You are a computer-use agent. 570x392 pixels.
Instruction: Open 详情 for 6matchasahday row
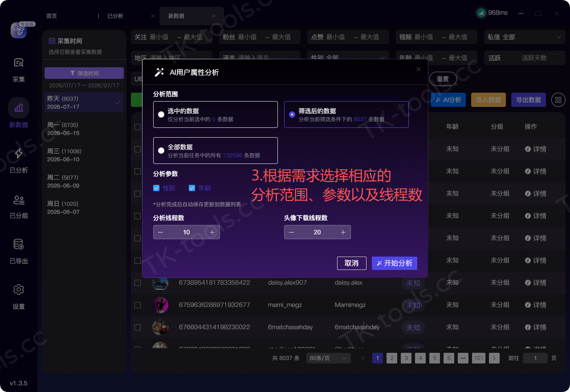click(536, 327)
